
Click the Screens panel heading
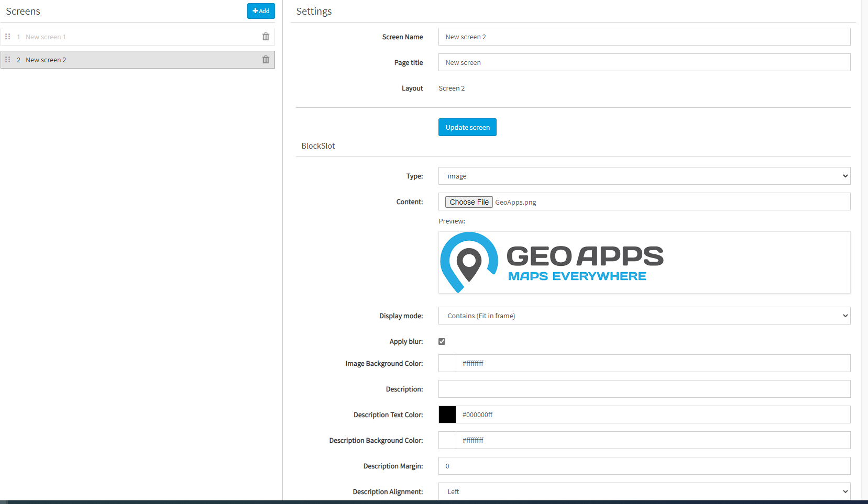pyautogui.click(x=23, y=12)
